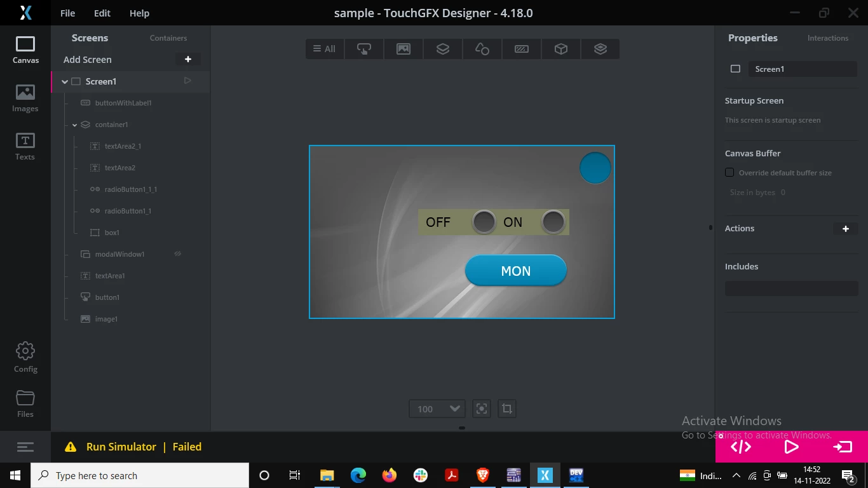The image size is (868, 488).
Task: Click the Generate Code icon
Action: point(741,447)
